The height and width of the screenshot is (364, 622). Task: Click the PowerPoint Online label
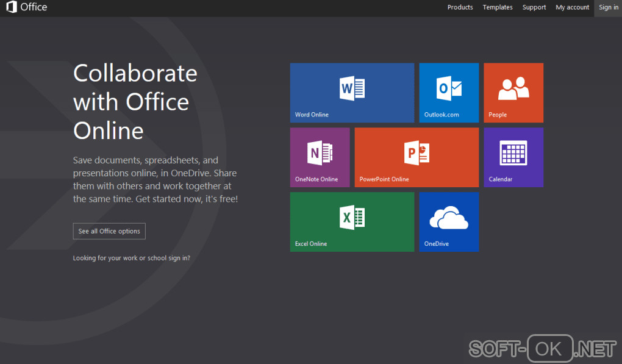click(384, 179)
